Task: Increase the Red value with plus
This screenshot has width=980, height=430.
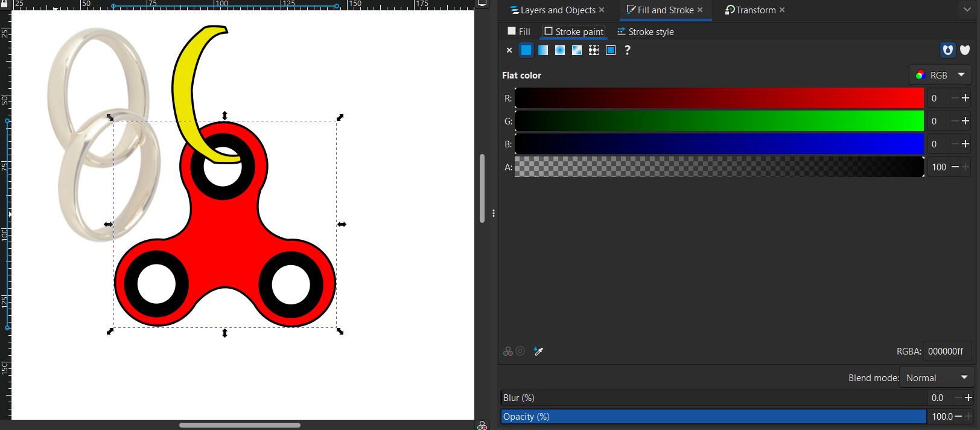Action: point(966,98)
